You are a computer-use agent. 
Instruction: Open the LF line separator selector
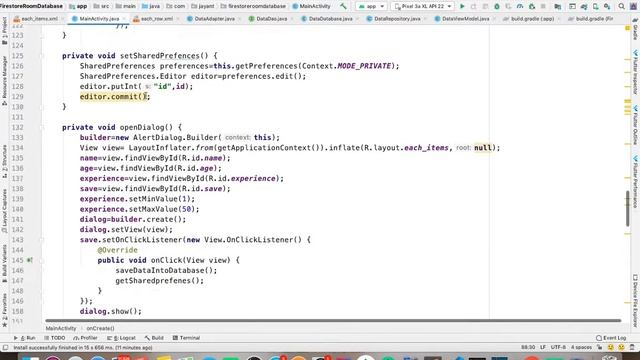[543, 348]
